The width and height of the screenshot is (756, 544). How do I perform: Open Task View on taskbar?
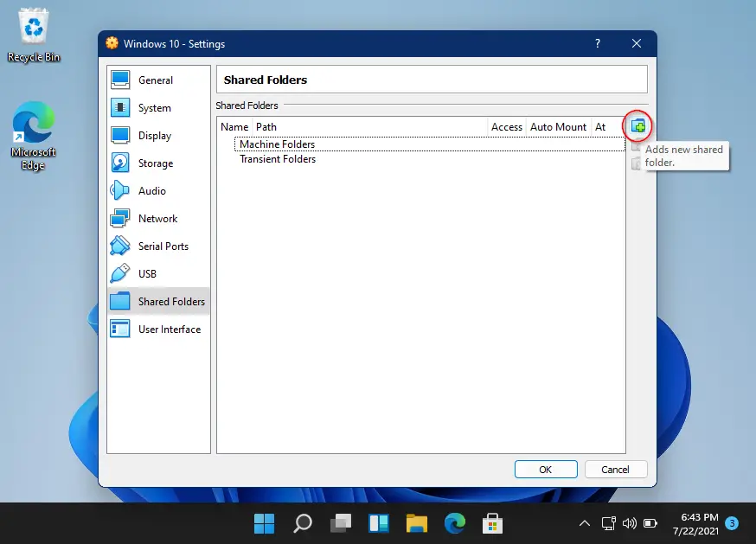tap(341, 524)
